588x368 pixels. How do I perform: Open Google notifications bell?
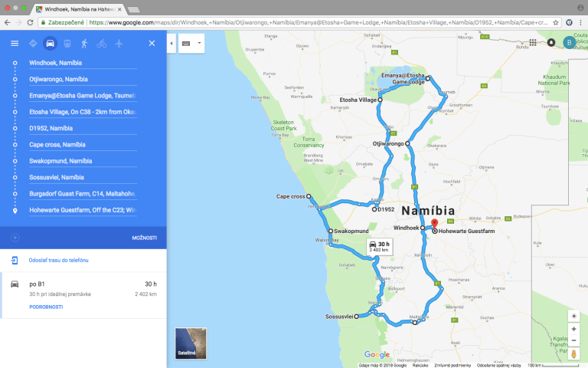[551, 43]
